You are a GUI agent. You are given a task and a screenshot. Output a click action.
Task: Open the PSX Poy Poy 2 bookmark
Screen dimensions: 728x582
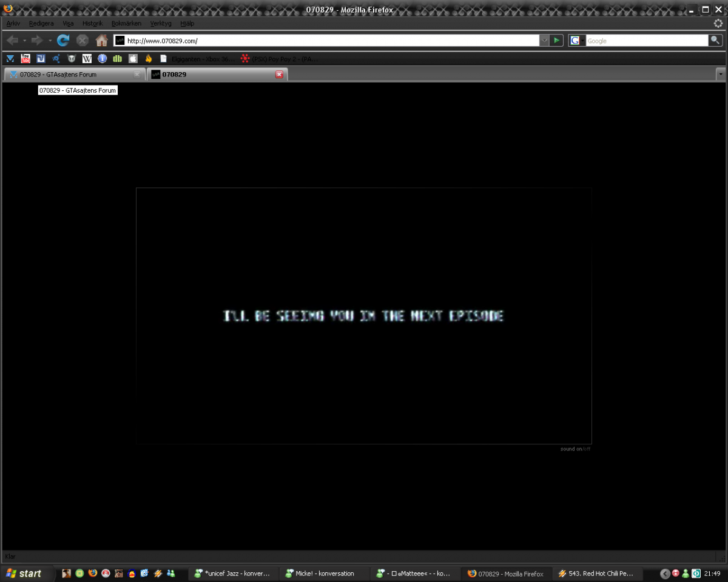click(280, 59)
